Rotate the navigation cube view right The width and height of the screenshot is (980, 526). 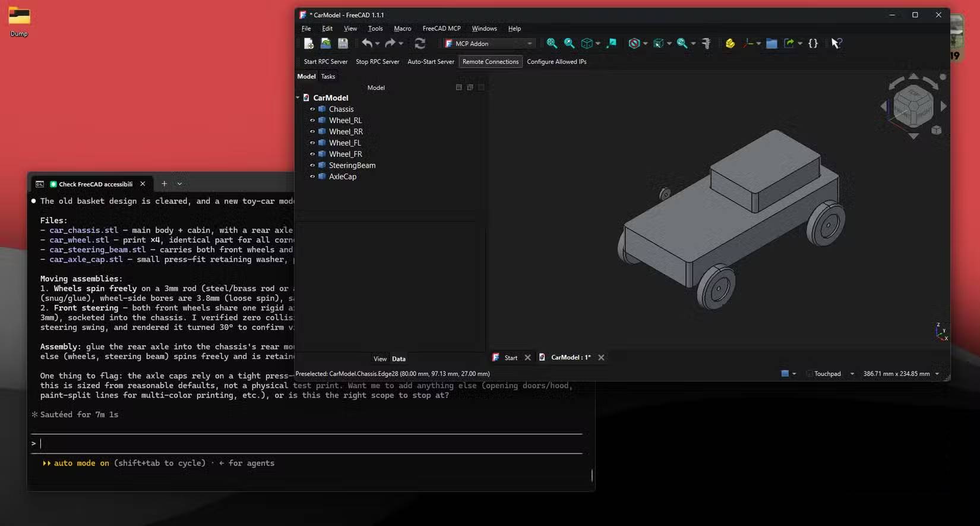(944, 106)
